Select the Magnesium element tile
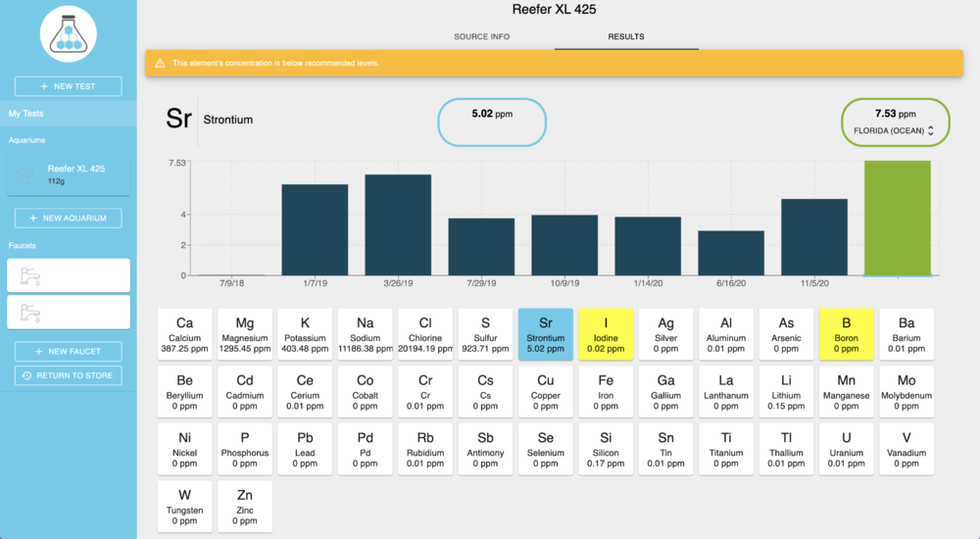 pyautogui.click(x=245, y=334)
